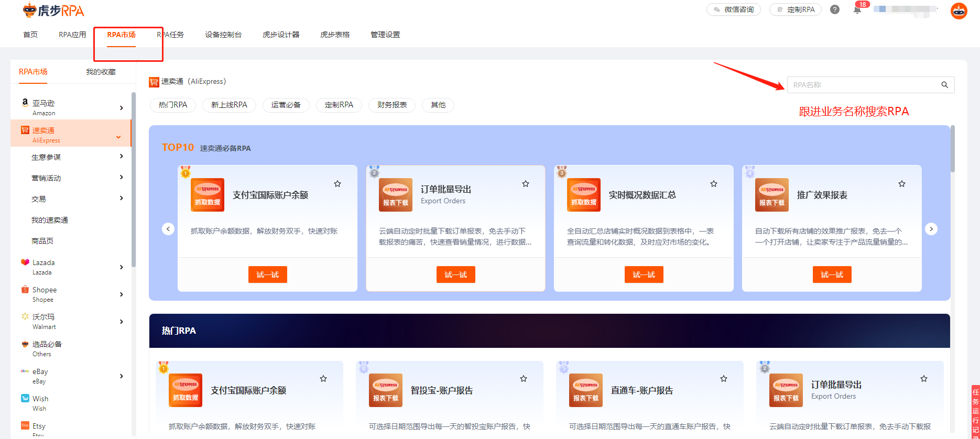Open notifications bell with 18 badge
The width and height of the screenshot is (980, 439).
pos(857,9)
